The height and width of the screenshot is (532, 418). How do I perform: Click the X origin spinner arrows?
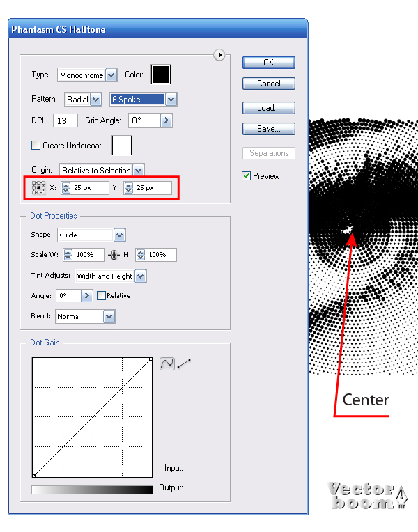tap(66, 188)
